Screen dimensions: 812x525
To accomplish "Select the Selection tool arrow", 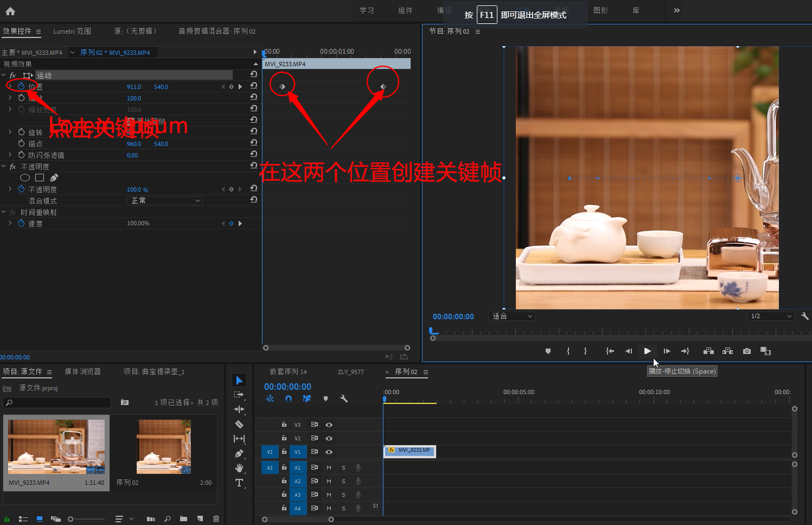I will [239, 380].
